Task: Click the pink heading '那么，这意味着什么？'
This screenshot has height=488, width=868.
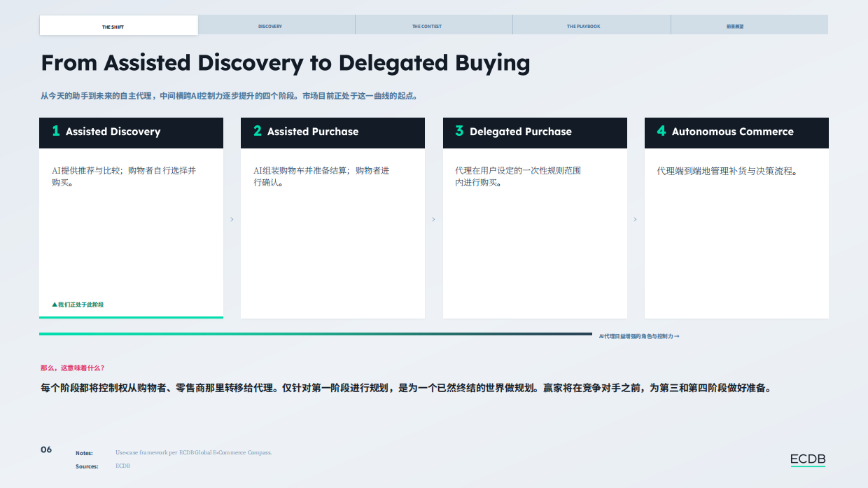Action: click(73, 368)
